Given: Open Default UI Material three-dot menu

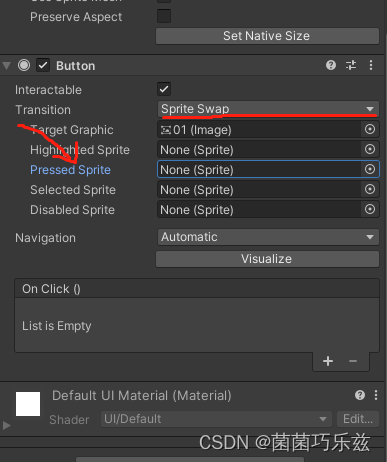Looking at the screenshot, I should coord(376,395).
